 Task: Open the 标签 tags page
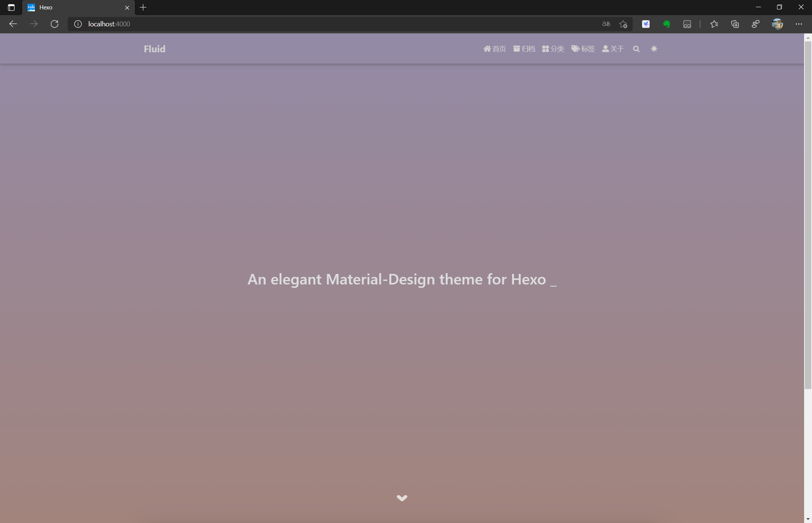[583, 49]
